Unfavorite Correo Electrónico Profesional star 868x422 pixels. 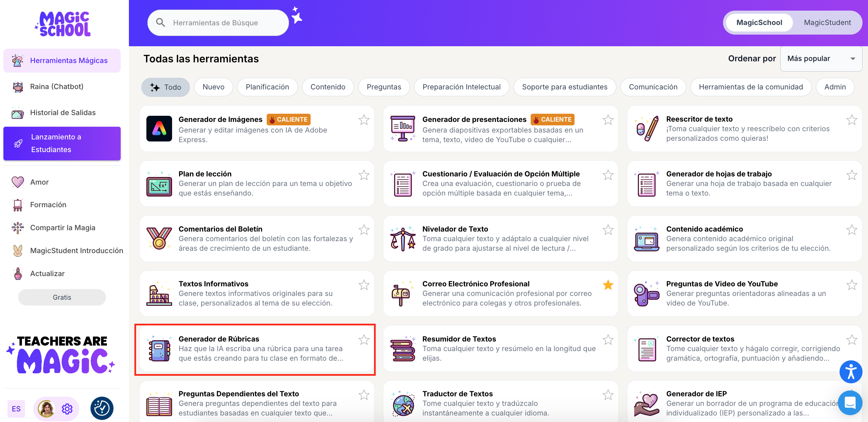(608, 285)
